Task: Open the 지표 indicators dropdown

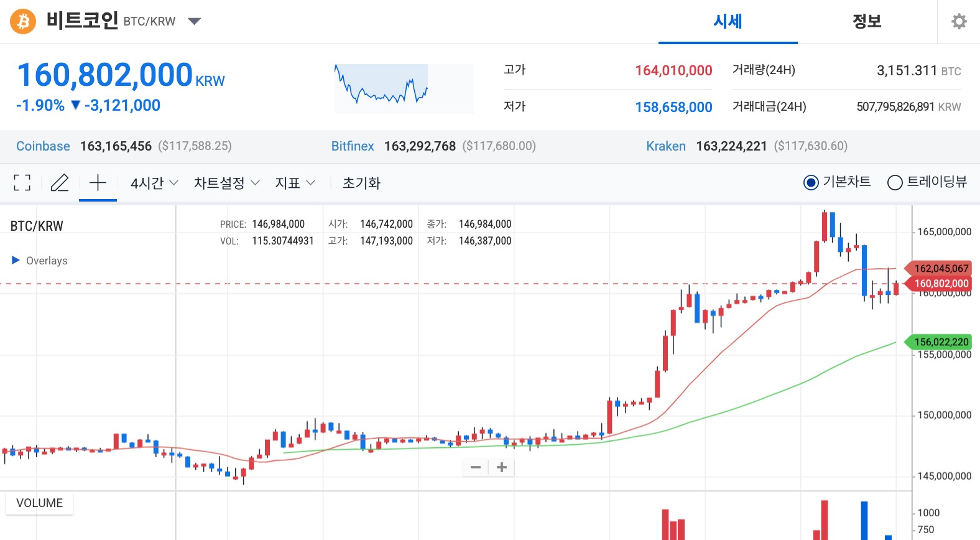Action: (x=295, y=183)
